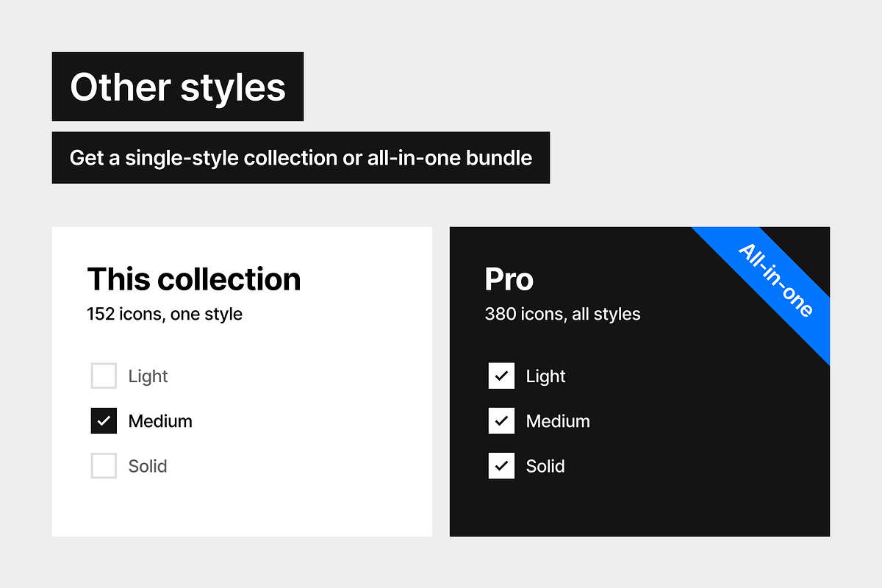Select the "This collection" card title
Viewport: 882px width, 588px height.
[194, 279]
